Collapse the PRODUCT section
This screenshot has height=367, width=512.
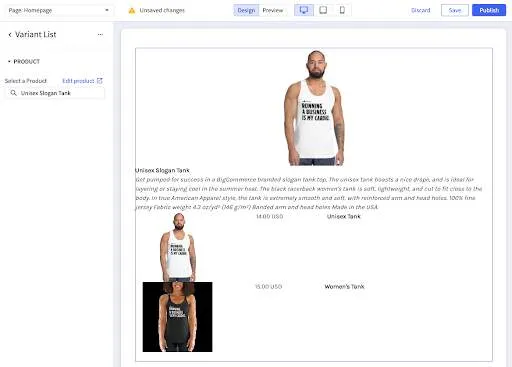point(24,61)
